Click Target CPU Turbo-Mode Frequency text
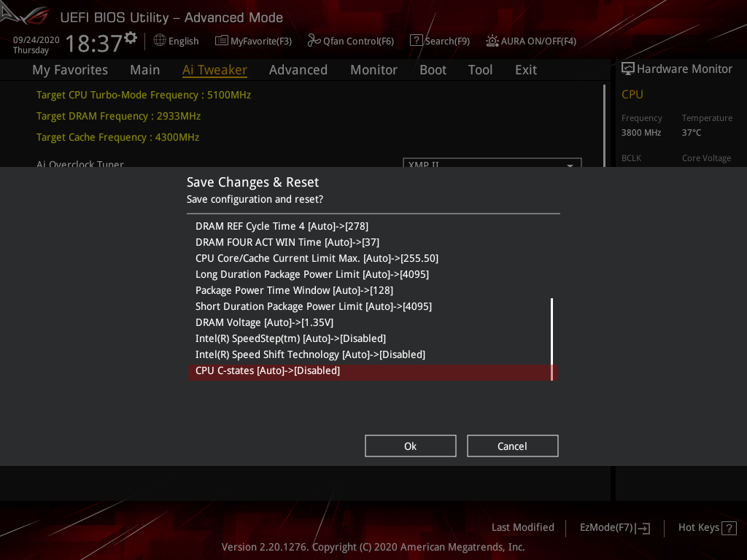The width and height of the screenshot is (747, 560). [144, 95]
